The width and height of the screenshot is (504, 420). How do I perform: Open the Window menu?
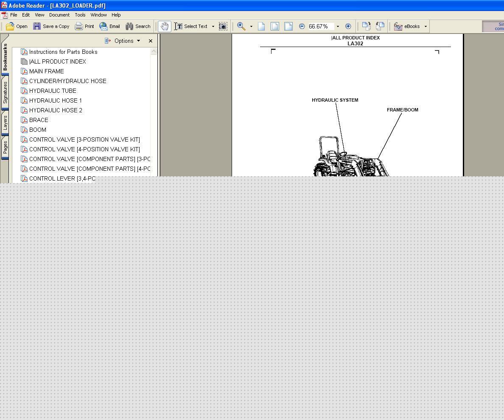(99, 15)
